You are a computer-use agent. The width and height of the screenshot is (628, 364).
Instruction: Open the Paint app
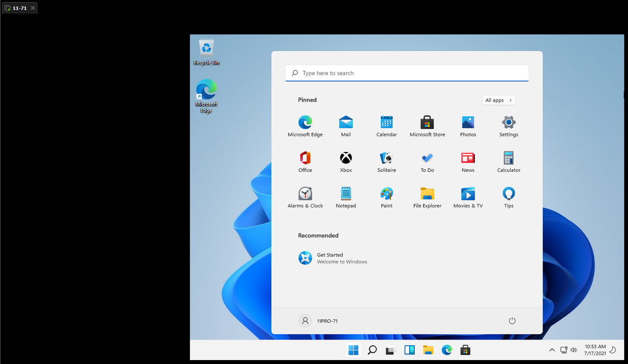coord(387,198)
